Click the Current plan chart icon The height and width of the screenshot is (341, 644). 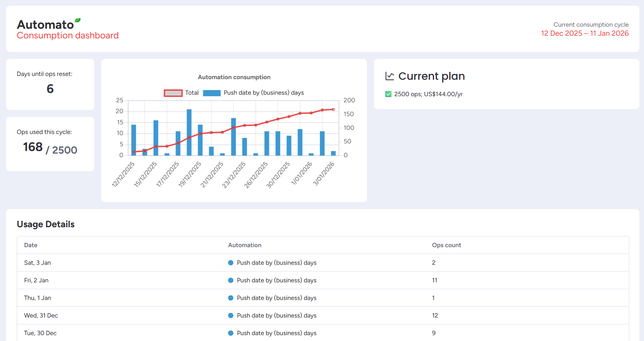(x=390, y=76)
